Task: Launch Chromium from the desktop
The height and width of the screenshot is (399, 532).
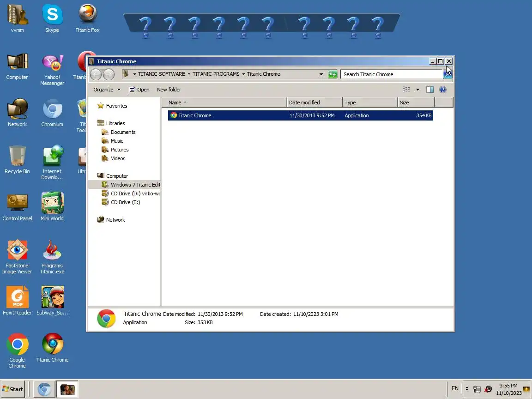Action: (52, 113)
